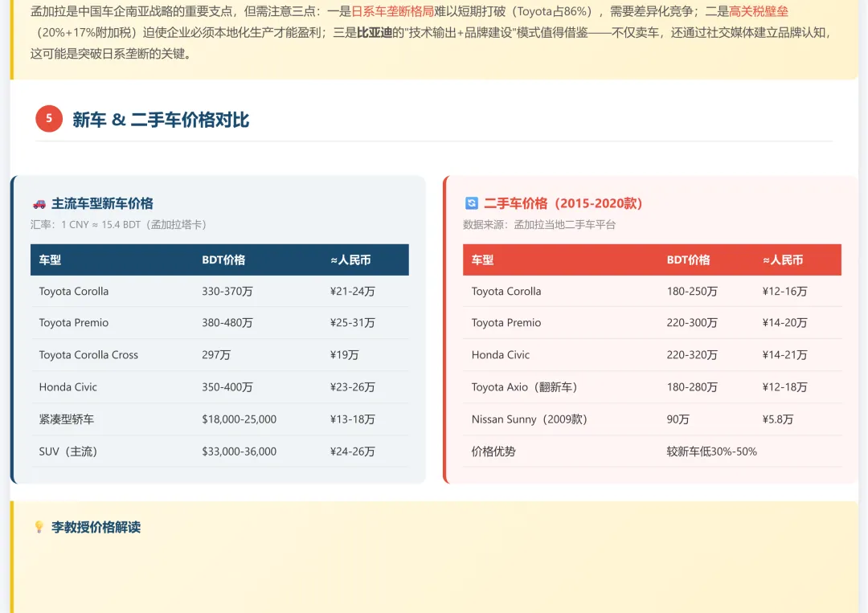The height and width of the screenshot is (613, 868).
Task: Click the red text 日系车垄断格局
Action: point(393,11)
